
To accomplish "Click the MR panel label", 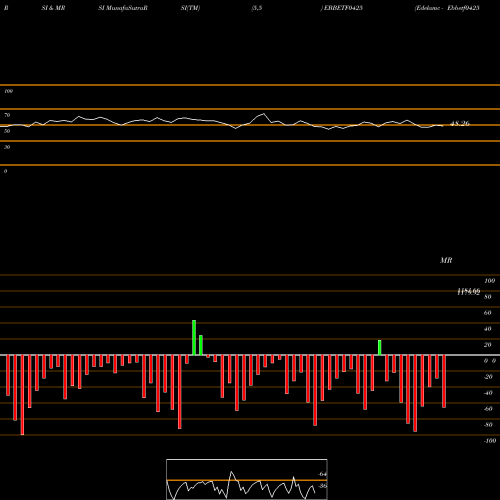I will point(446,260).
